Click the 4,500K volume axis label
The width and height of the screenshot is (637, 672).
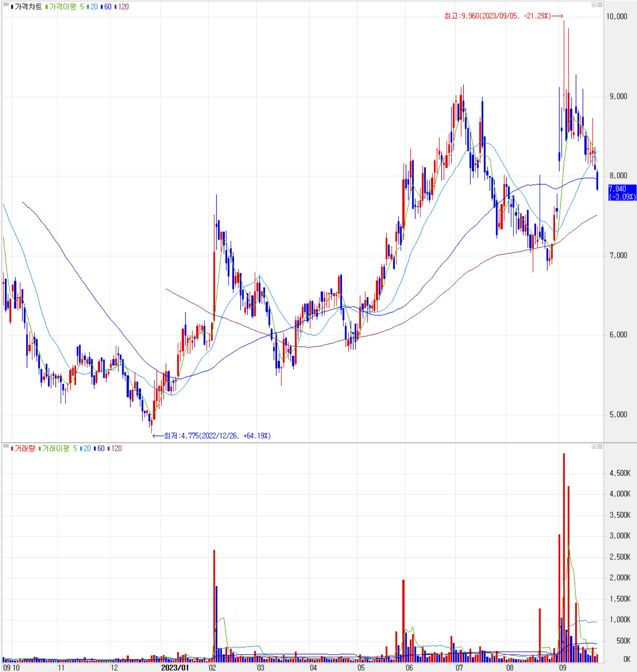click(620, 473)
